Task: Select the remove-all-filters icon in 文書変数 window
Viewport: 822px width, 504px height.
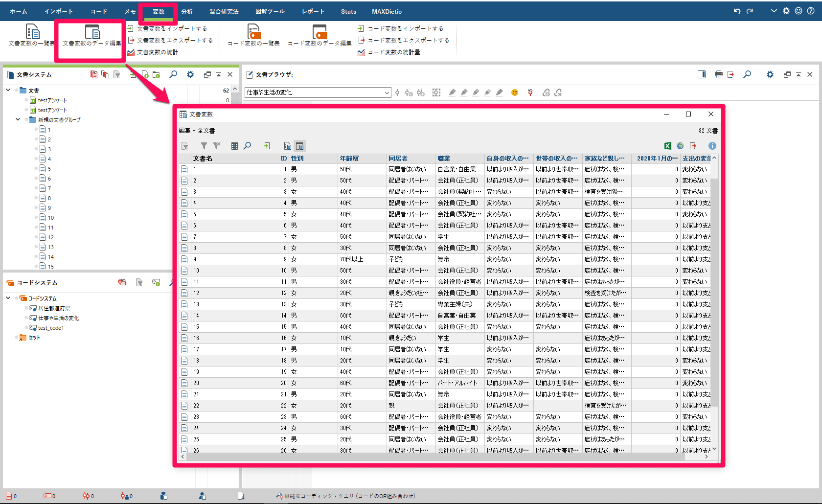Action: click(x=217, y=145)
